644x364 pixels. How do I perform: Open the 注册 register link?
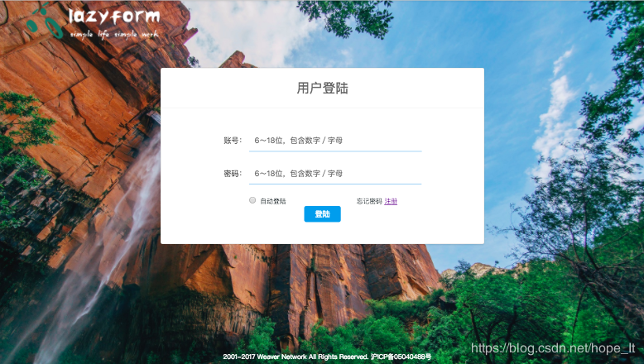click(391, 201)
